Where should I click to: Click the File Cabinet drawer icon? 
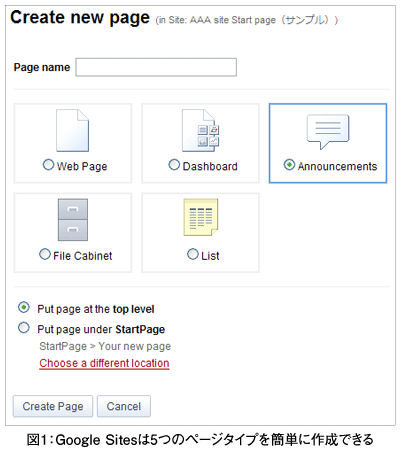[73, 220]
